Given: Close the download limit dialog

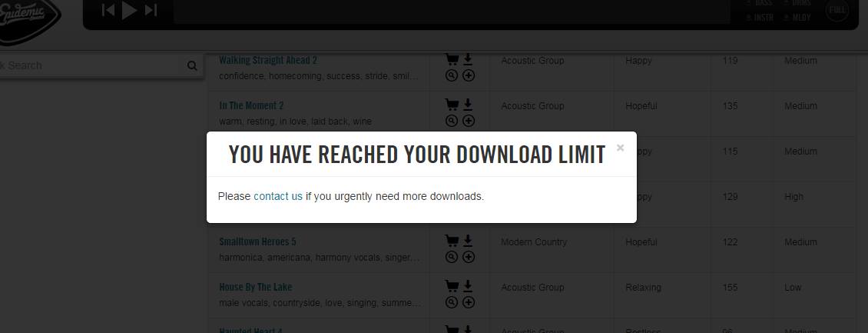Looking at the screenshot, I should 620,148.
